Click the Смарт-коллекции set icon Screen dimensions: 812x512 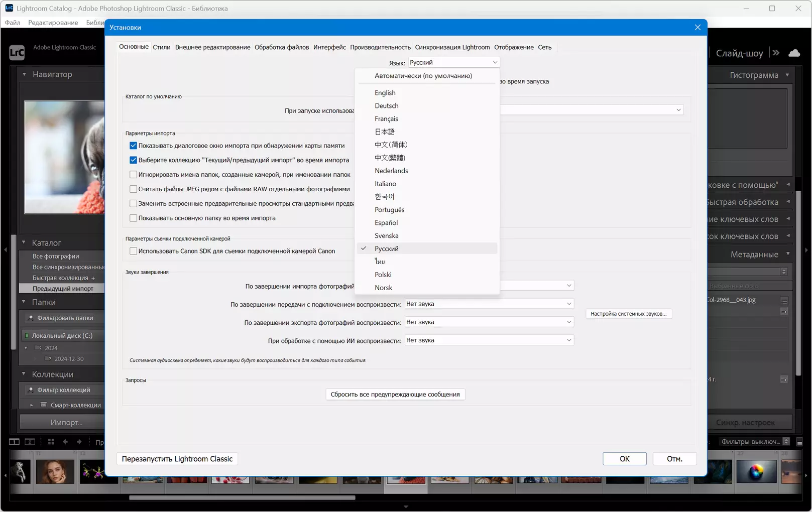click(x=44, y=405)
